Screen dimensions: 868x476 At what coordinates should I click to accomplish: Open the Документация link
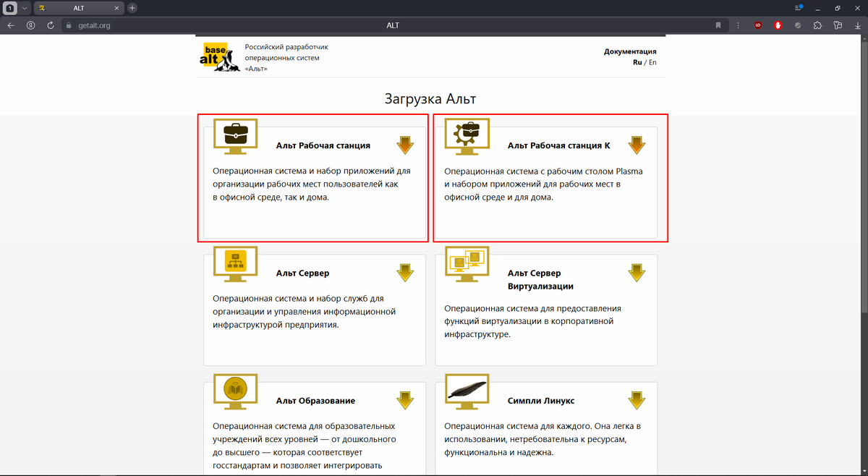point(630,51)
